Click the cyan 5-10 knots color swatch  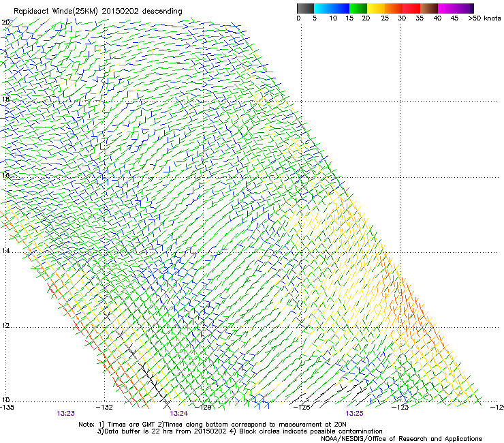click(x=323, y=8)
